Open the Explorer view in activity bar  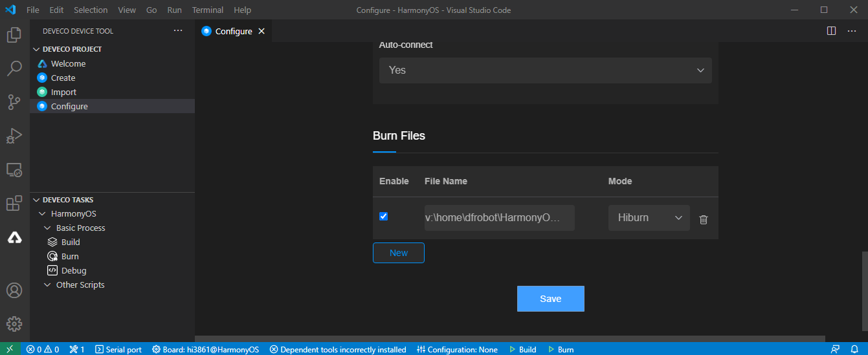coord(14,35)
